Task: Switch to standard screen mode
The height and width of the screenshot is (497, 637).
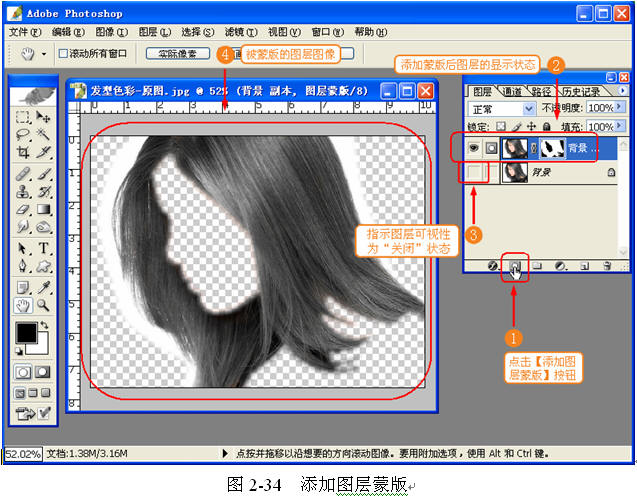Action: [x=20, y=393]
